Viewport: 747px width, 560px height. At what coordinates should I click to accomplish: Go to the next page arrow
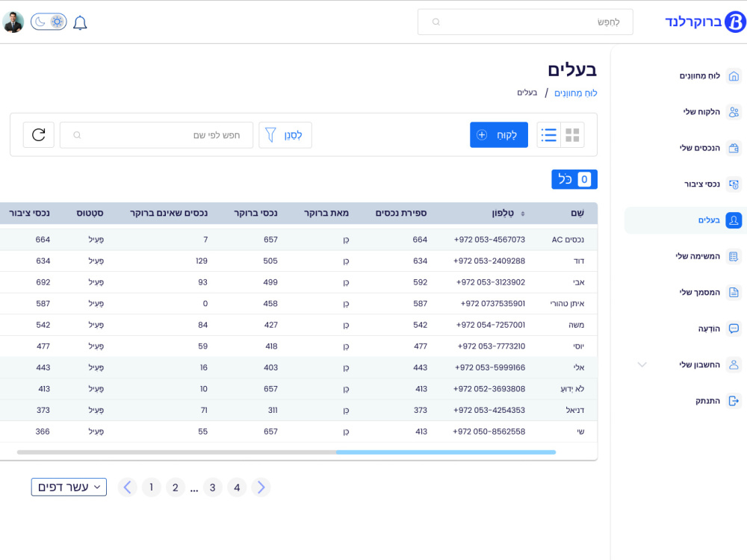click(261, 487)
